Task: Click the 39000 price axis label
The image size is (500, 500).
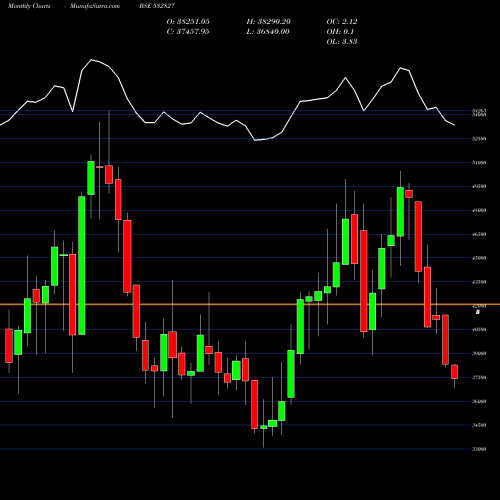Action: pyautogui.click(x=479, y=354)
